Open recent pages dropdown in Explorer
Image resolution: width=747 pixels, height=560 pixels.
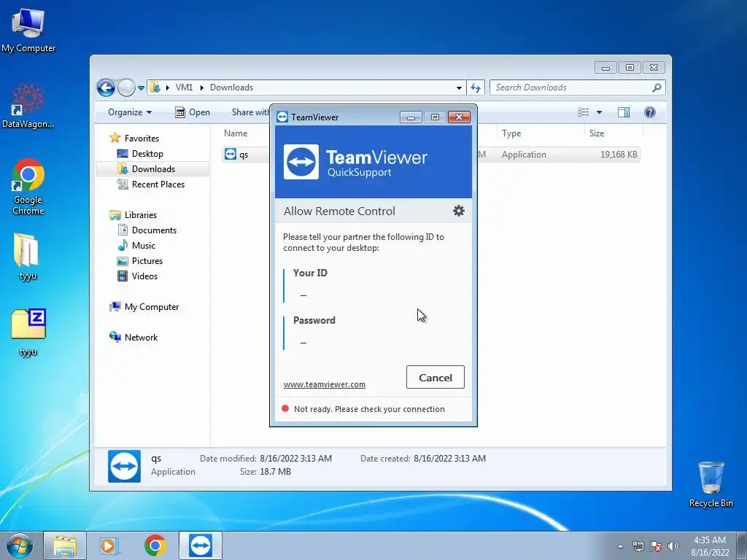coord(141,88)
